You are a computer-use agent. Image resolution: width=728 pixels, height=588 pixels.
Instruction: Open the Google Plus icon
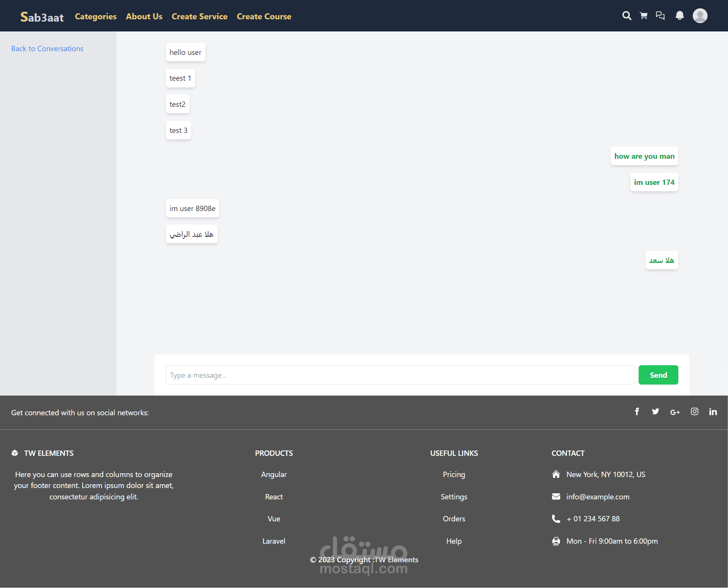pos(675,412)
